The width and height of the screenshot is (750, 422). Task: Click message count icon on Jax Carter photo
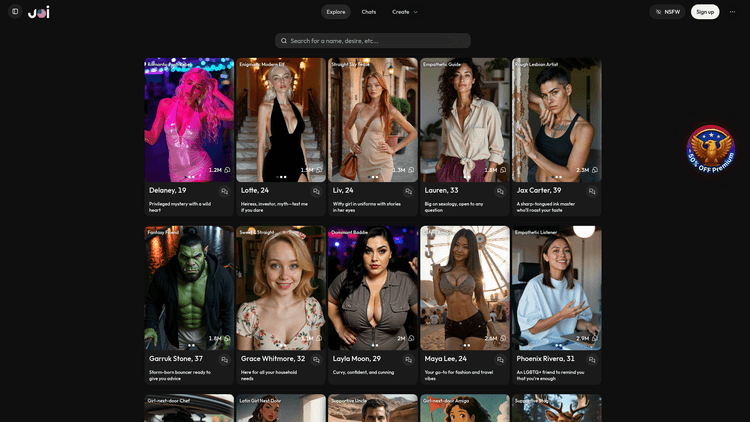pos(595,170)
